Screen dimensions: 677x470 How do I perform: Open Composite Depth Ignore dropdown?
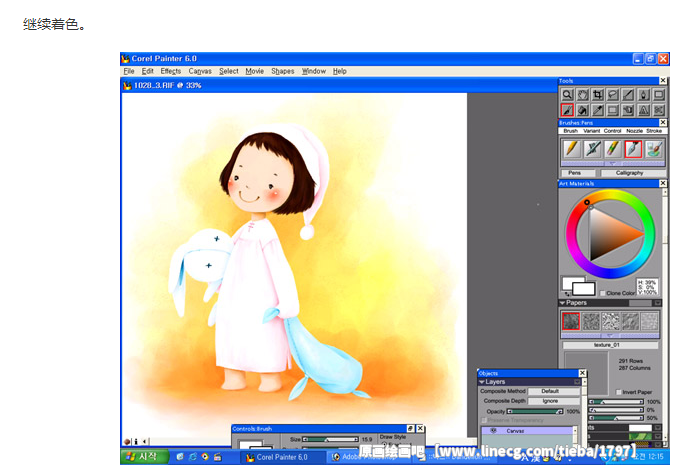point(554,401)
